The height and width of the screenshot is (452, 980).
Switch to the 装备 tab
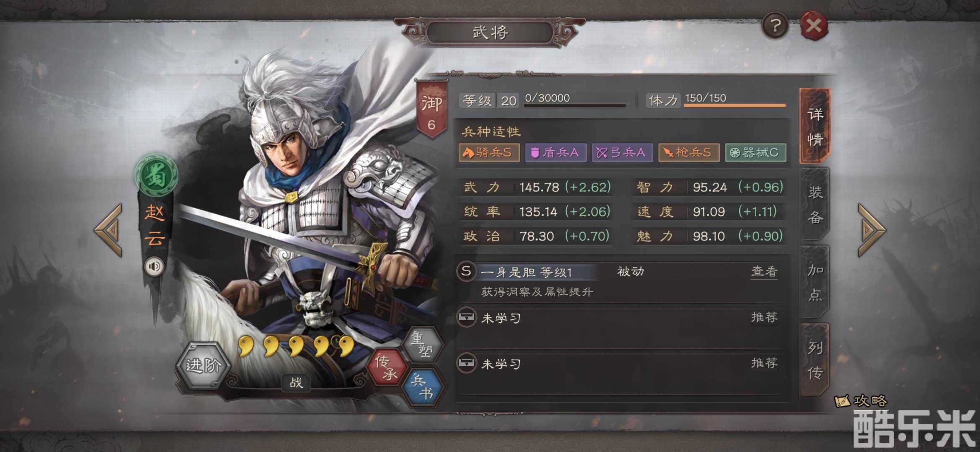815,205
